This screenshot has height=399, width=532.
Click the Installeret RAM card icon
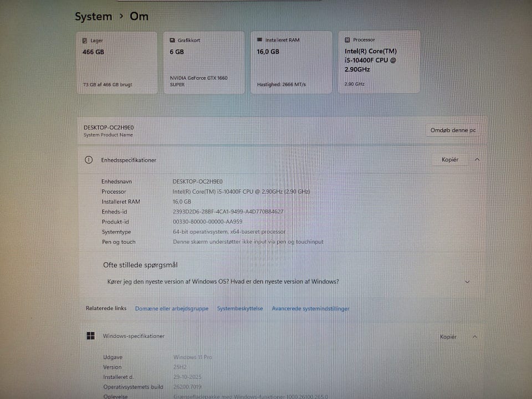259,40
